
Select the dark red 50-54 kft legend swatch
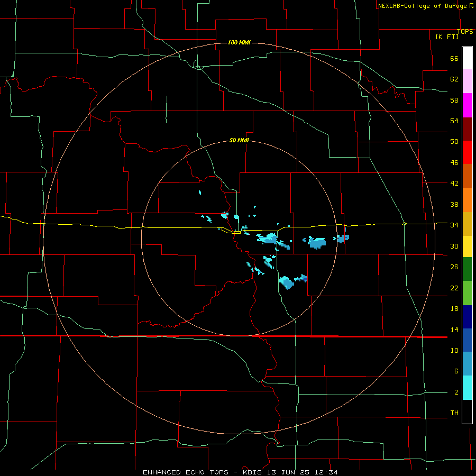click(467, 129)
